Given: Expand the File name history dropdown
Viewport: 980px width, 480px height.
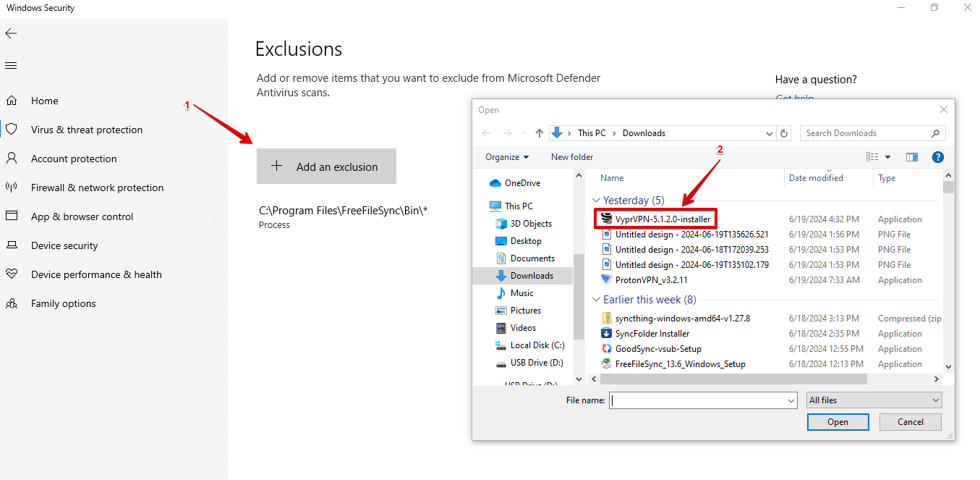Looking at the screenshot, I should click(791, 400).
